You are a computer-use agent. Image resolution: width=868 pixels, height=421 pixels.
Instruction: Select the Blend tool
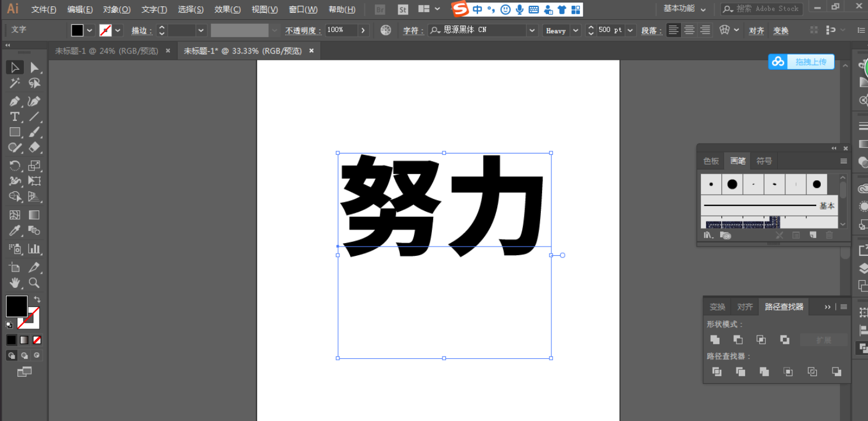click(34, 231)
